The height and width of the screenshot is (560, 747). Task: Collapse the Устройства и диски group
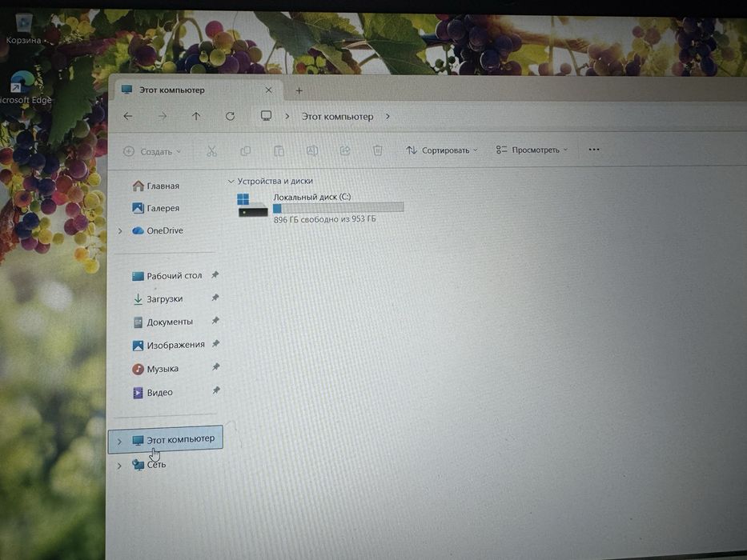pyautogui.click(x=231, y=182)
